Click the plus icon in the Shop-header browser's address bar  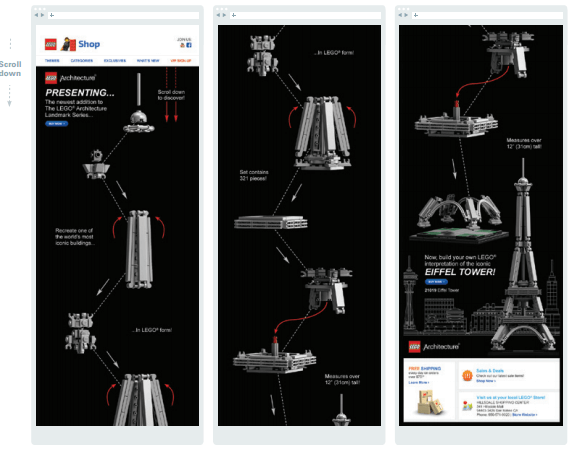coord(52,15)
